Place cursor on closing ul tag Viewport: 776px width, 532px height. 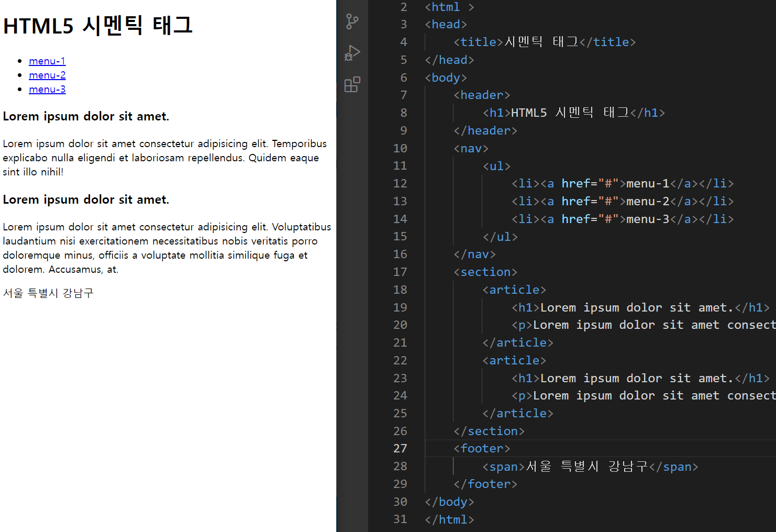coord(500,237)
